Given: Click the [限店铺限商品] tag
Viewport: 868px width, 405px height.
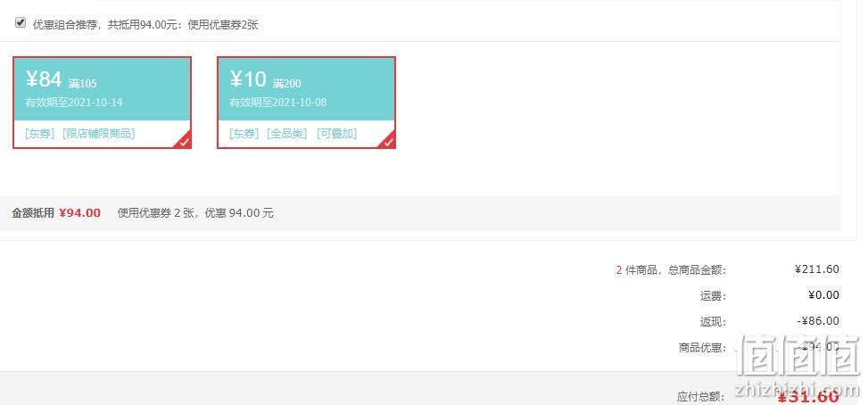Looking at the screenshot, I should 98,133.
